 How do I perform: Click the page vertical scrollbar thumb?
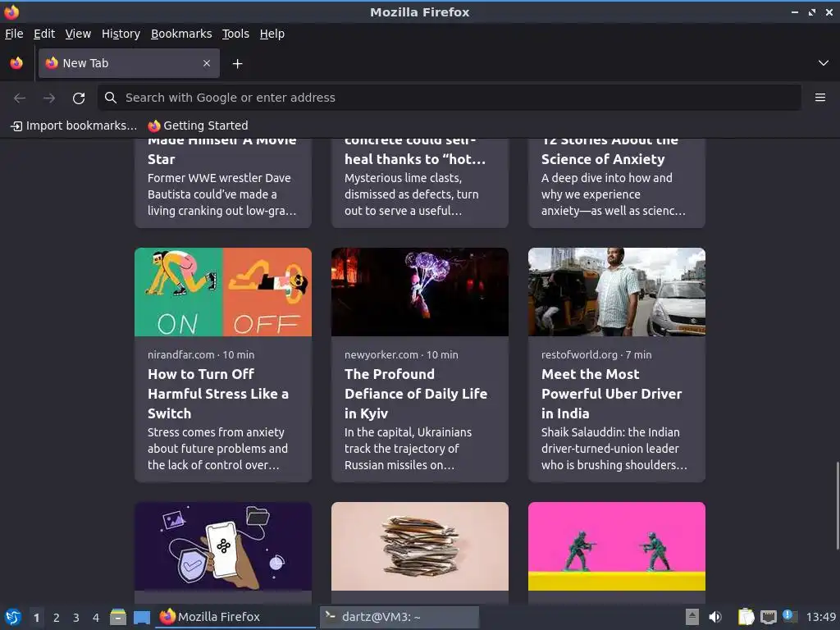(x=838, y=506)
